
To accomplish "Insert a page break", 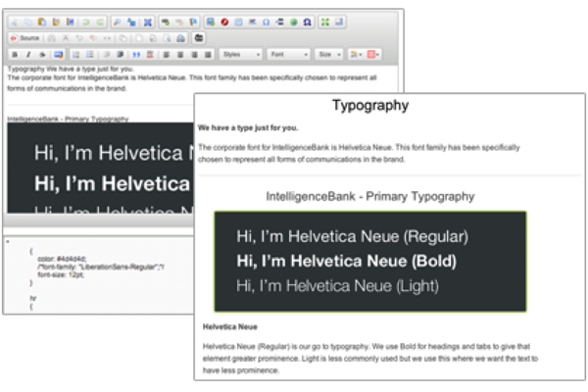I will 279,23.
